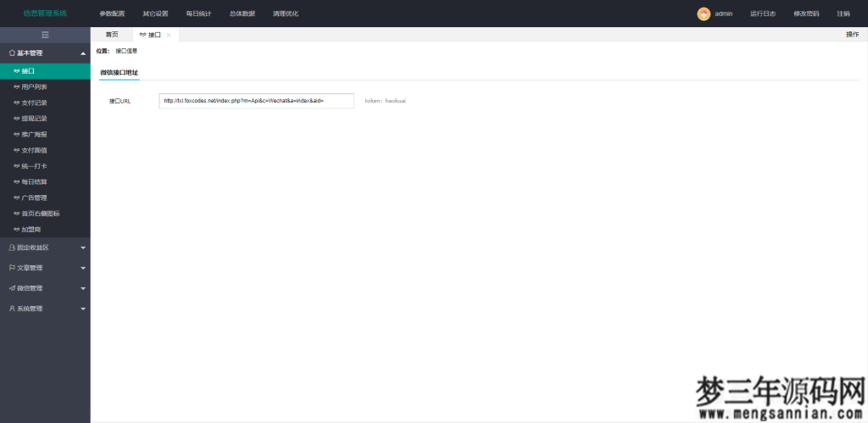Screen dimensions: 868x423
Task: Click the 注销 logout link
Action: pyautogui.click(x=843, y=14)
